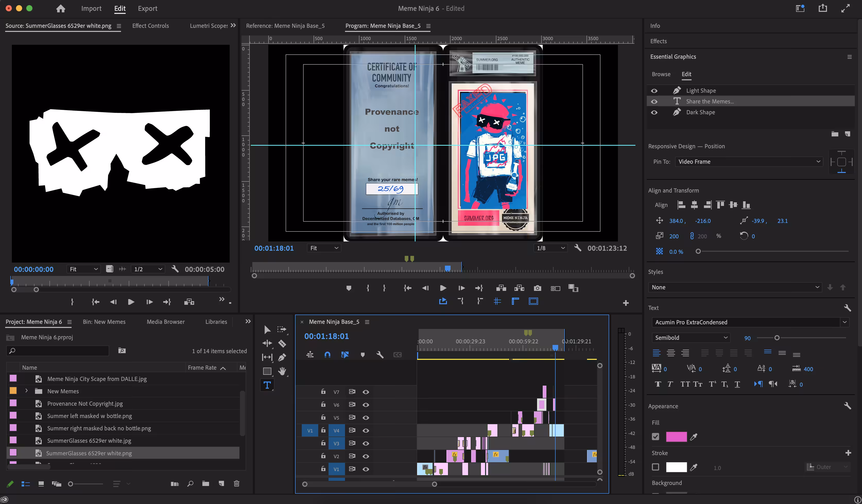Click the opacity slider handle
Viewport: 862px width, 504px height.
point(698,251)
